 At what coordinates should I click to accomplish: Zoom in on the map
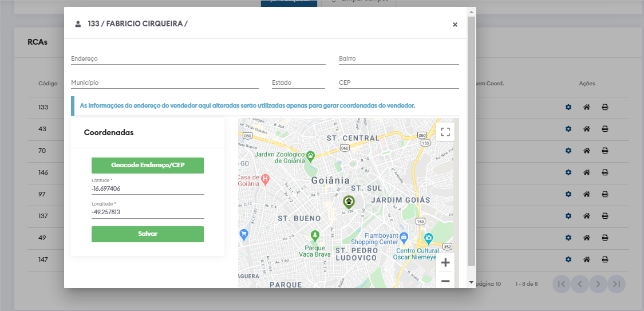(x=445, y=263)
